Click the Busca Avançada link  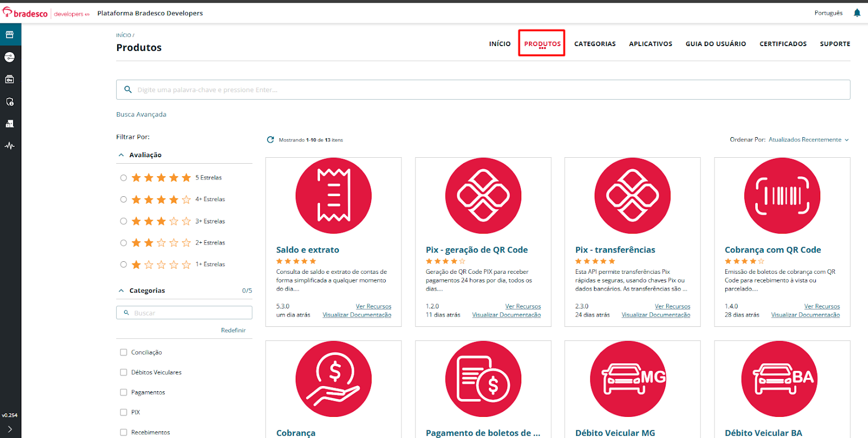(x=141, y=114)
